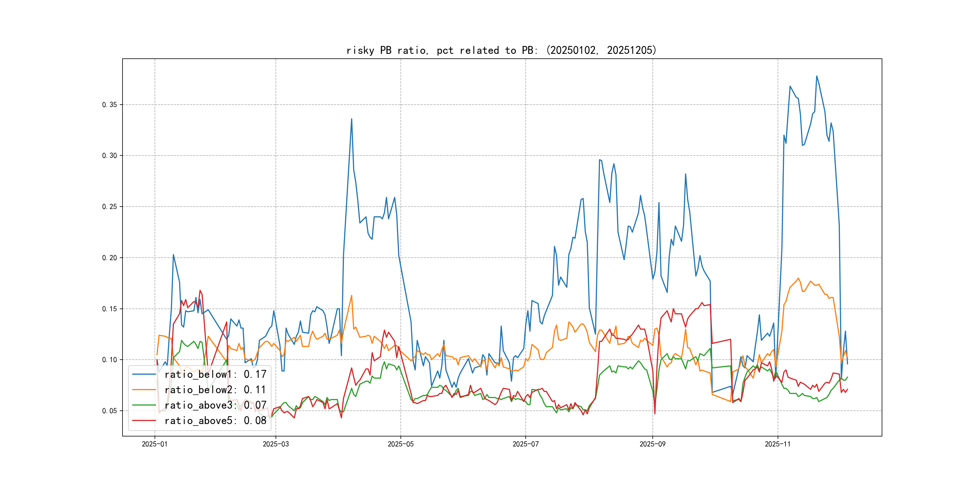
Task: Click the 2025-07 x-axis tick label
Action: click(525, 444)
